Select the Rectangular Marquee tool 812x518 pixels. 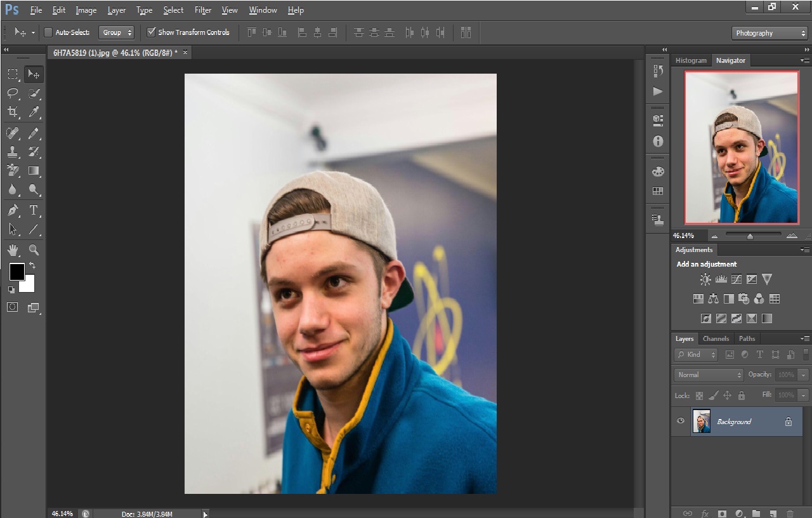(x=13, y=74)
